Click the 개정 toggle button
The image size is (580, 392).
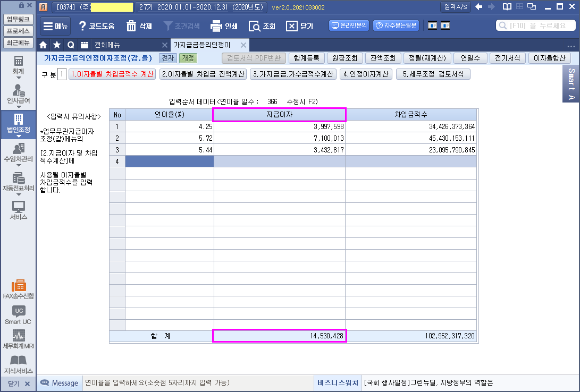[188, 58]
